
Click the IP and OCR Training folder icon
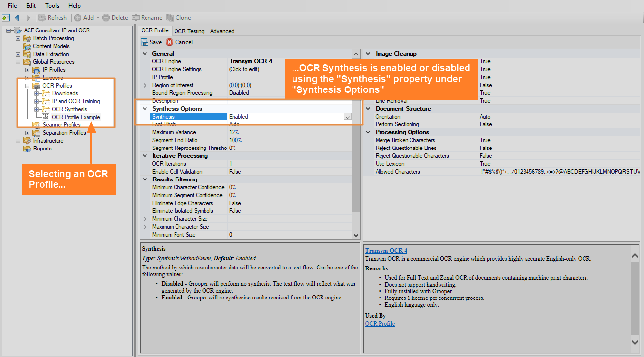pyautogui.click(x=46, y=101)
